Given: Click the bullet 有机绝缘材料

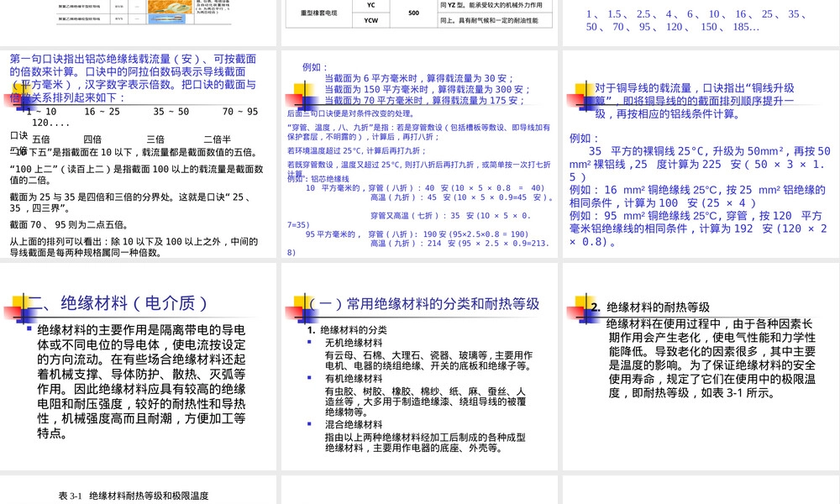Looking at the screenshot, I should [354, 379].
